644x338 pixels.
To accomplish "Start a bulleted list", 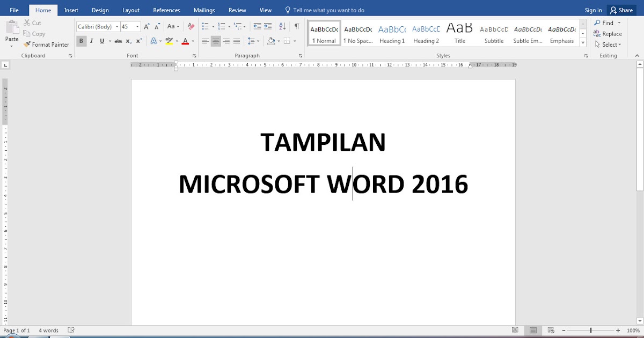I will coord(205,26).
